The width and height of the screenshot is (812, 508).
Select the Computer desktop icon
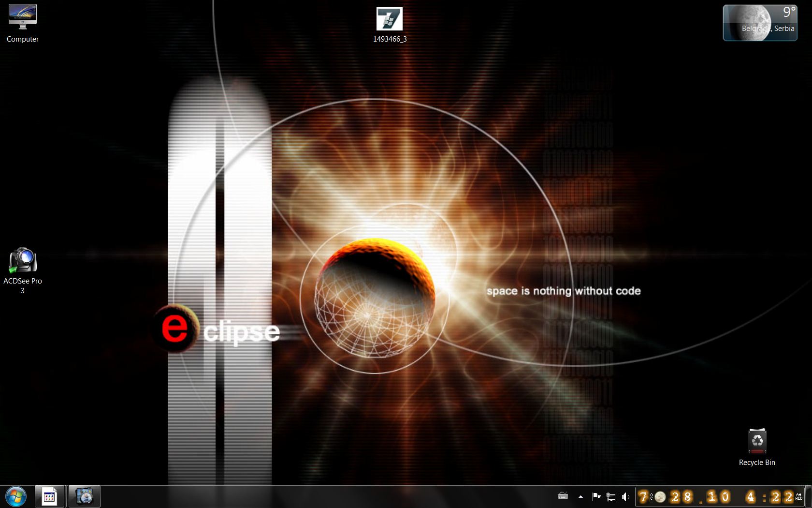coord(22,18)
